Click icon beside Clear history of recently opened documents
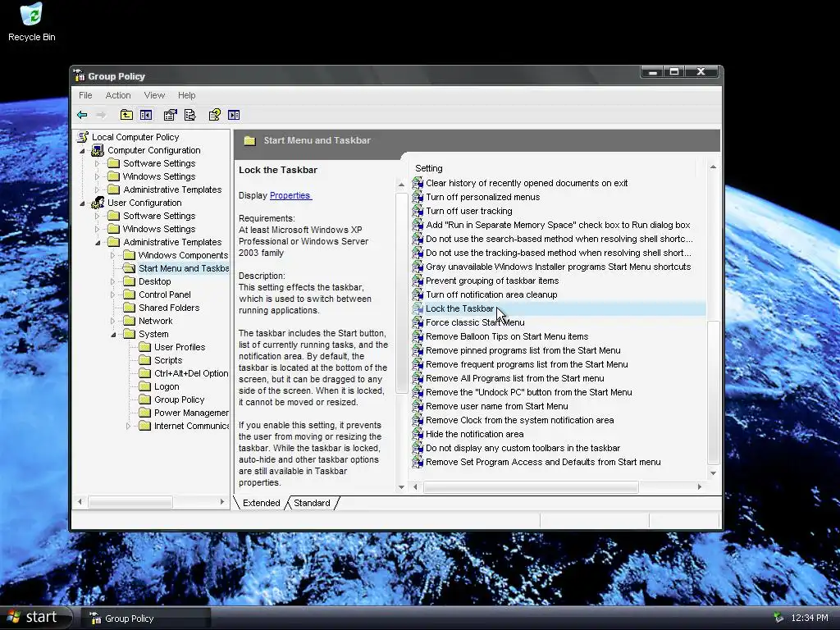This screenshot has width=840, height=630. pyautogui.click(x=418, y=183)
